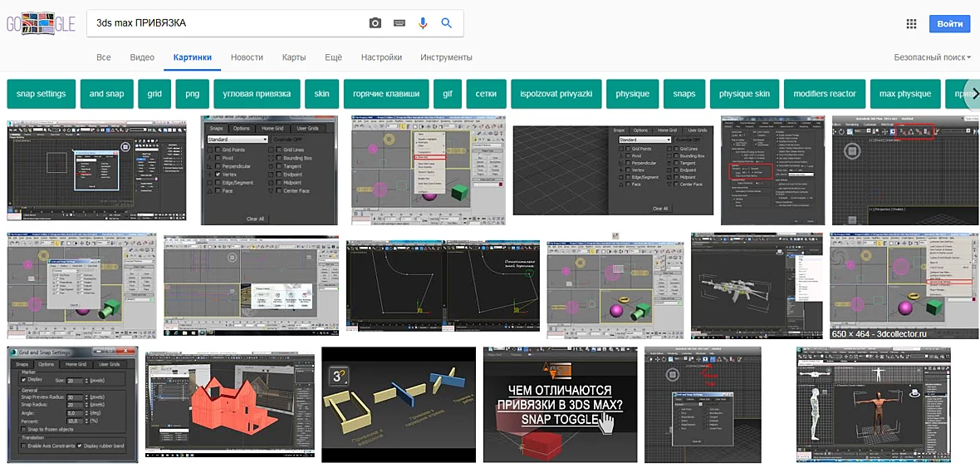This screenshot has height=468, width=980.
Task: Select the physique suggestion chip
Action: 633,94
